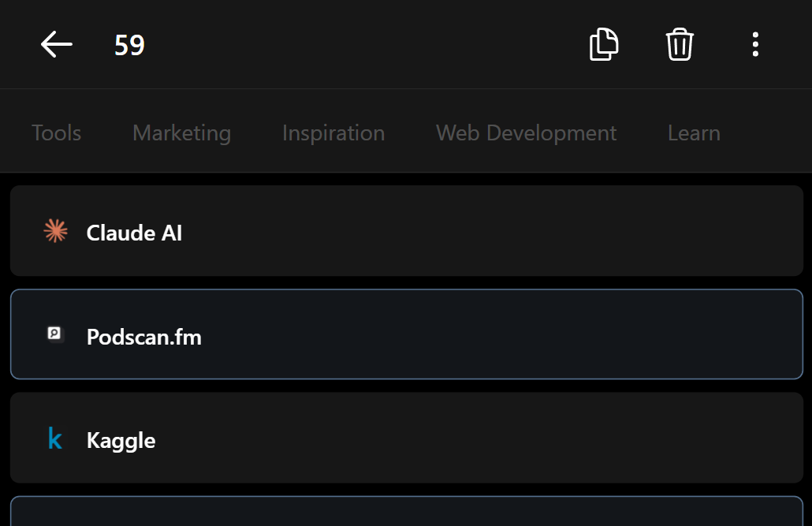Switch to the Web Development tab
The height and width of the screenshot is (526, 812).
click(526, 133)
